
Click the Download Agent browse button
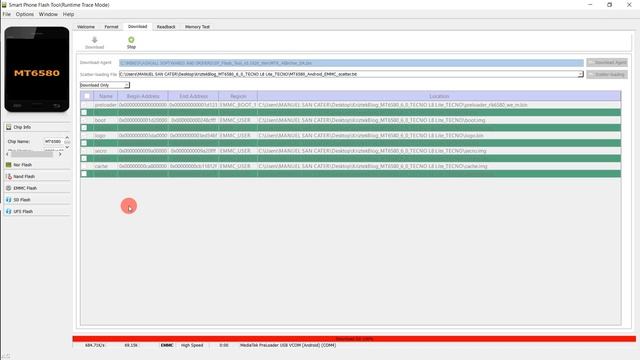pyautogui.click(x=607, y=62)
